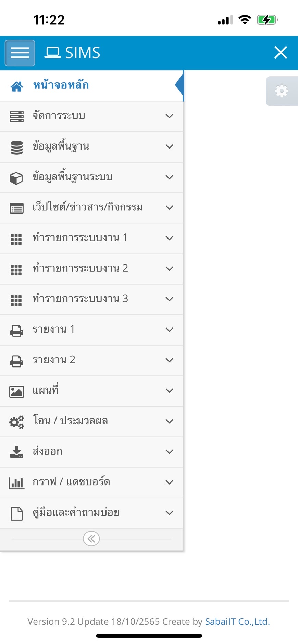Screen dimensions: 298x644
Task: Select ทำรายการระบบงาน 2 menu item
Action: pyautogui.click(x=80, y=269)
